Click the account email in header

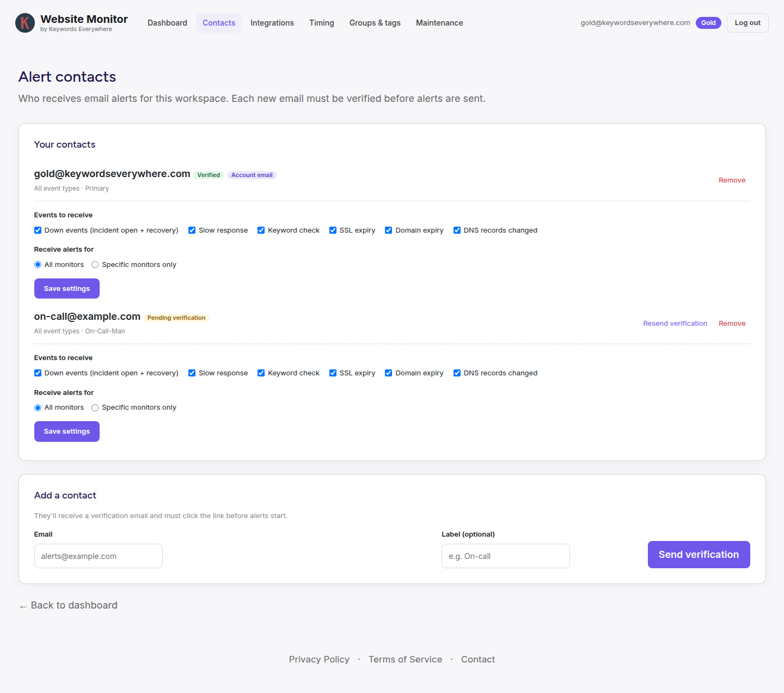(x=635, y=23)
